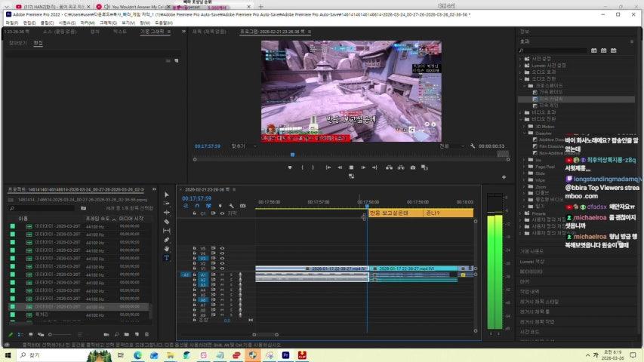
Task: Click the Program monitor scrub bar playhead
Action: tap(293, 155)
